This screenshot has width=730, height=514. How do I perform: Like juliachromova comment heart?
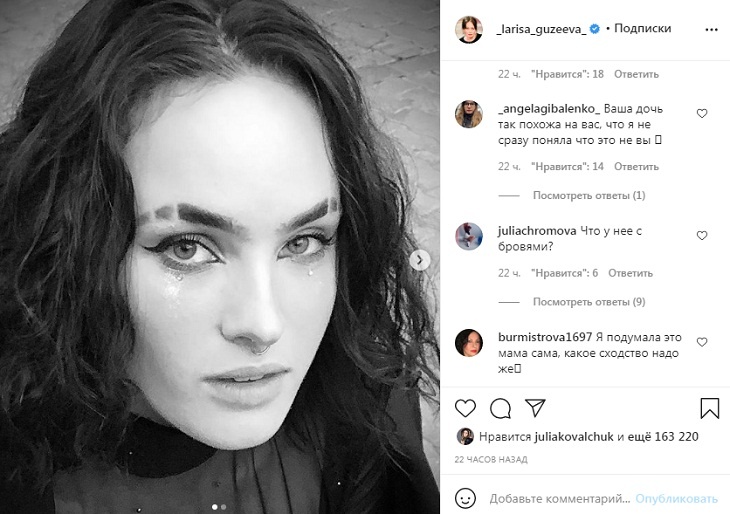[x=702, y=236]
